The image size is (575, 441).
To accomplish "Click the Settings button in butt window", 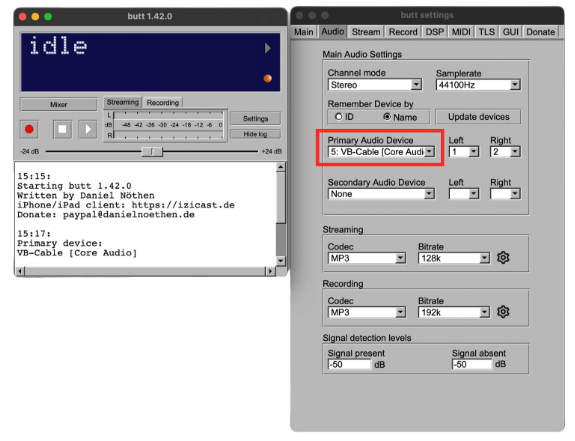I will [256, 118].
